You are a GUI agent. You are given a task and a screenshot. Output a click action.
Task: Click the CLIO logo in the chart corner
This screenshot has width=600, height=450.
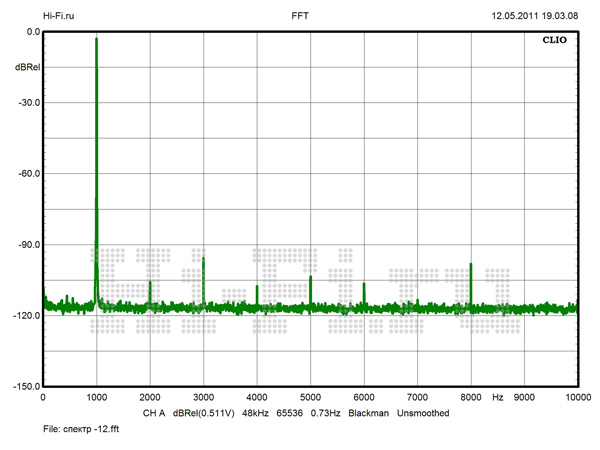click(x=554, y=44)
